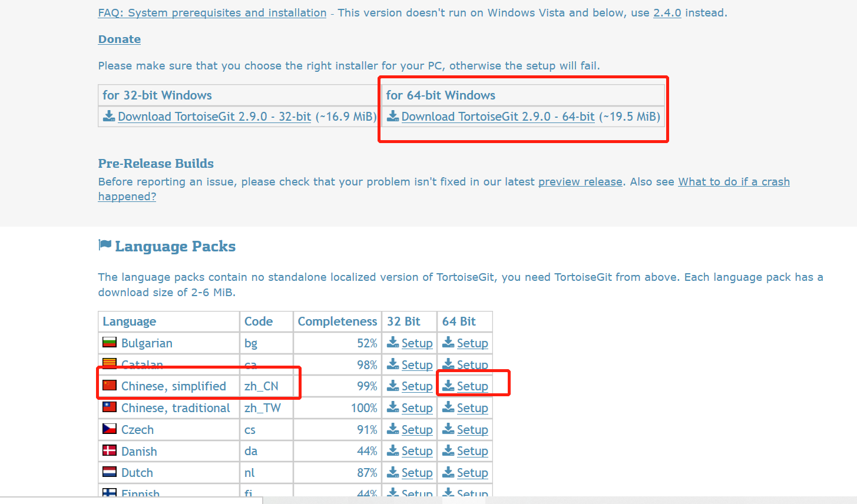The height and width of the screenshot is (504, 857).
Task: Open the FAQ system prerequisites link
Action: [x=212, y=13]
